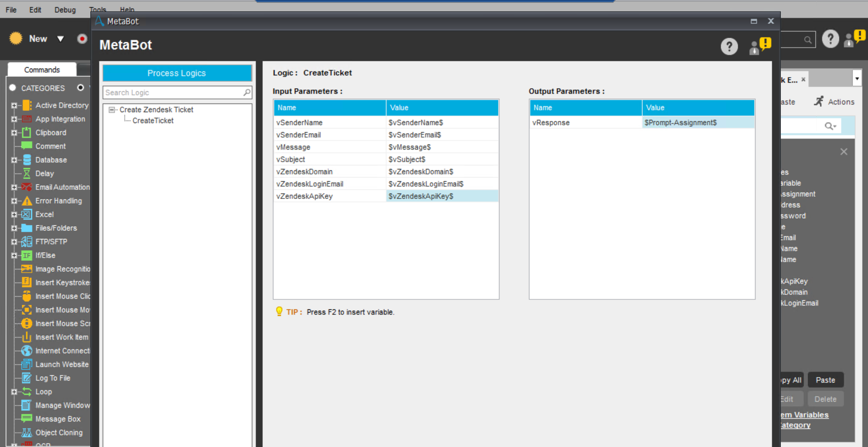This screenshot has height=447, width=868.
Task: Click the $vZendeskLoginEmail$ value cell
Action: coord(442,184)
